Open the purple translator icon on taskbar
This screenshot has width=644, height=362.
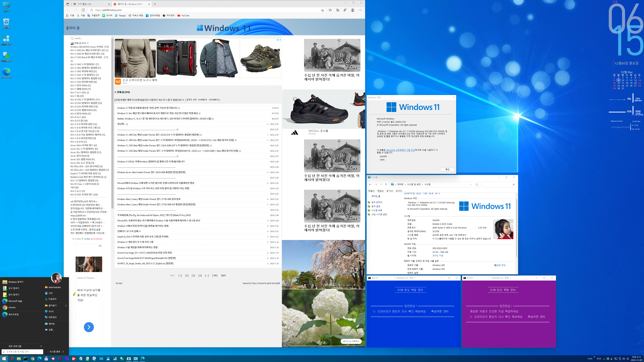pos(67,358)
